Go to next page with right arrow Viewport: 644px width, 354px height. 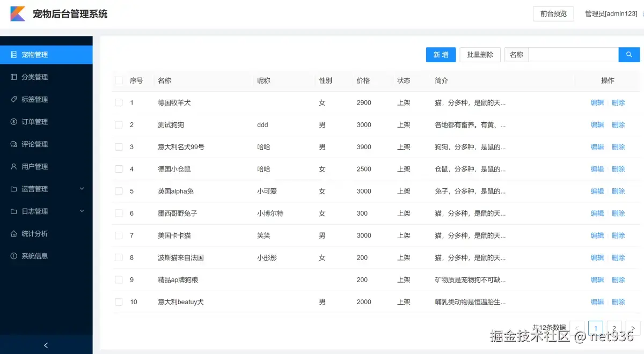tap(633, 328)
